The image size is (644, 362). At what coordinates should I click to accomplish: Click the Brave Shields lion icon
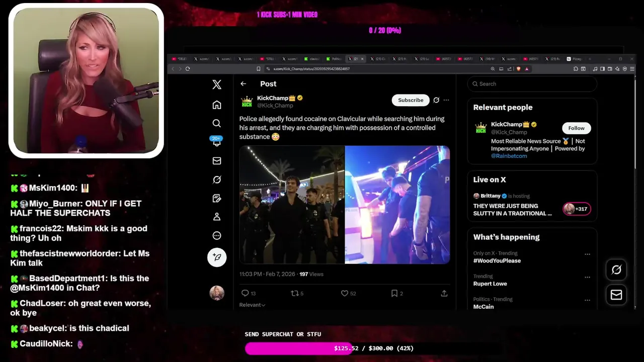518,69
